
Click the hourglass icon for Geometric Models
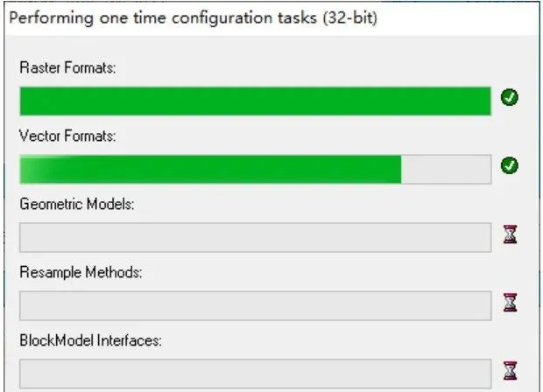point(509,234)
